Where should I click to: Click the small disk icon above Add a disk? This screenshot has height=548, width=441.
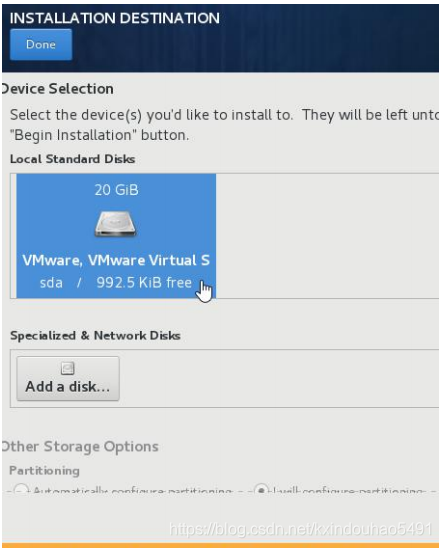68,368
